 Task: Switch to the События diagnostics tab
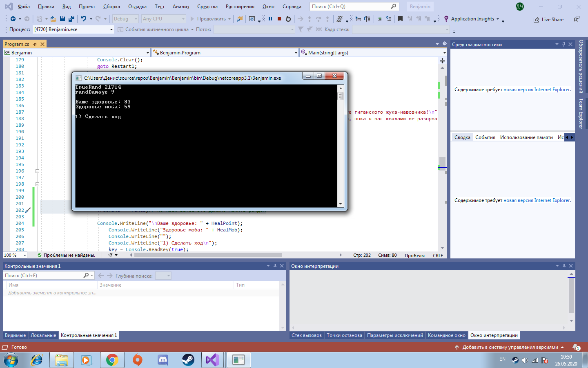click(485, 137)
